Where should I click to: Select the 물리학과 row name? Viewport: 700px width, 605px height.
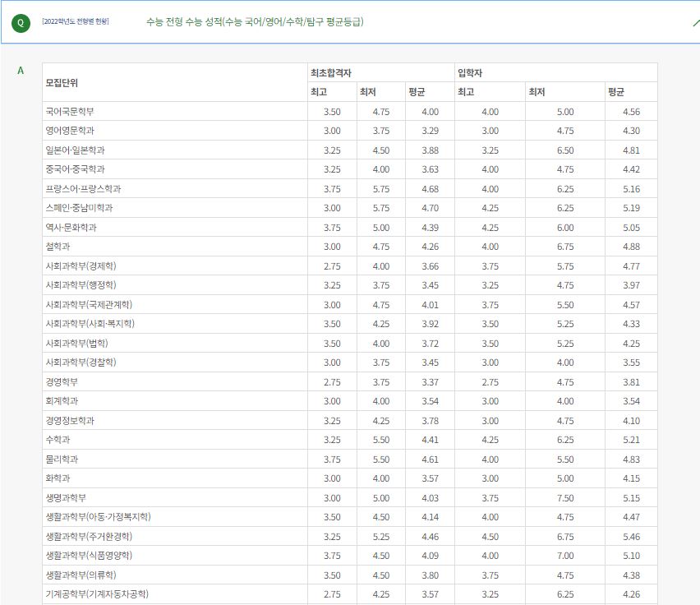coord(62,459)
